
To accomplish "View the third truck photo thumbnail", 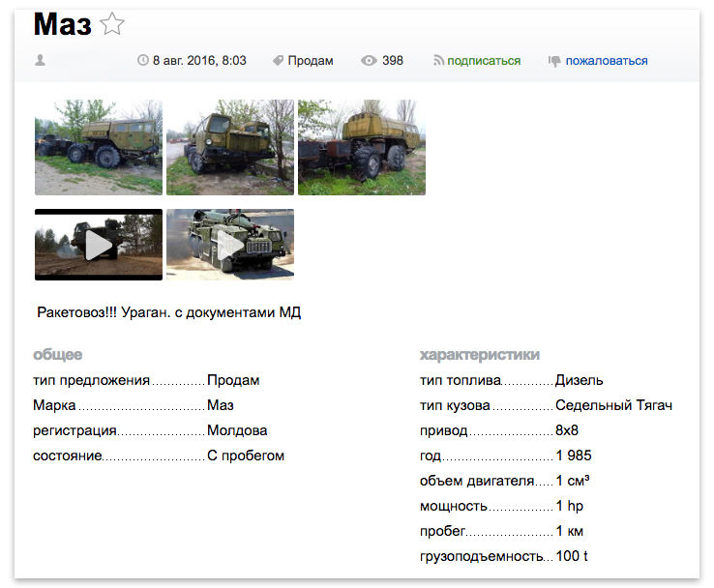I will 362,147.
